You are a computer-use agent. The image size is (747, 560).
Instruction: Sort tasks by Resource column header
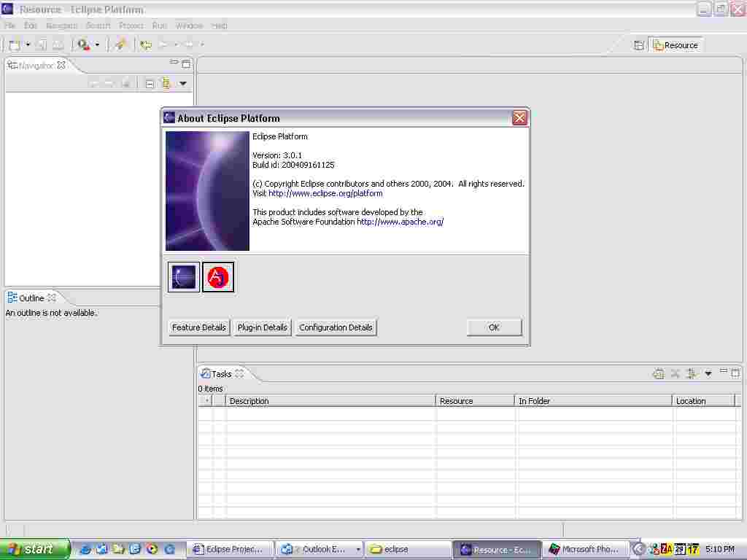(x=475, y=401)
